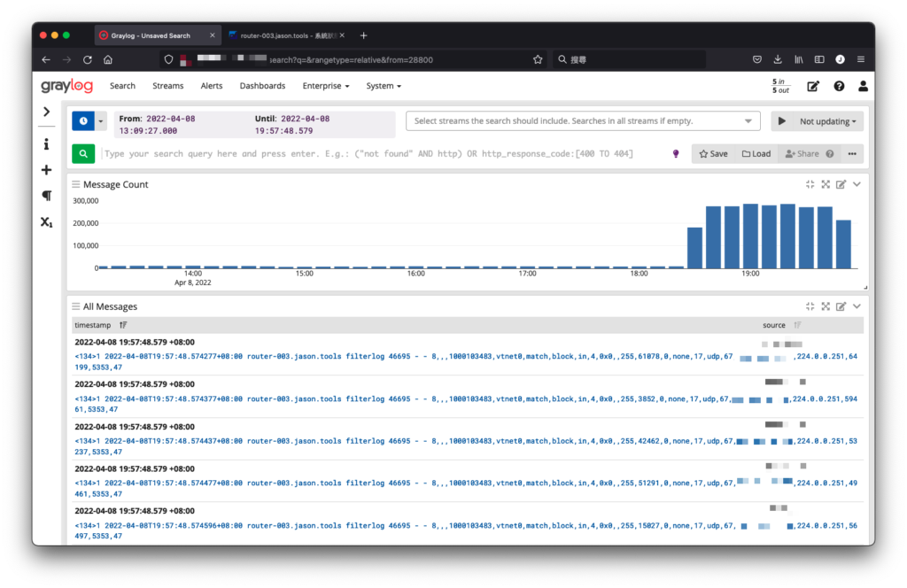Open the search info sidebar icon

coord(46,144)
